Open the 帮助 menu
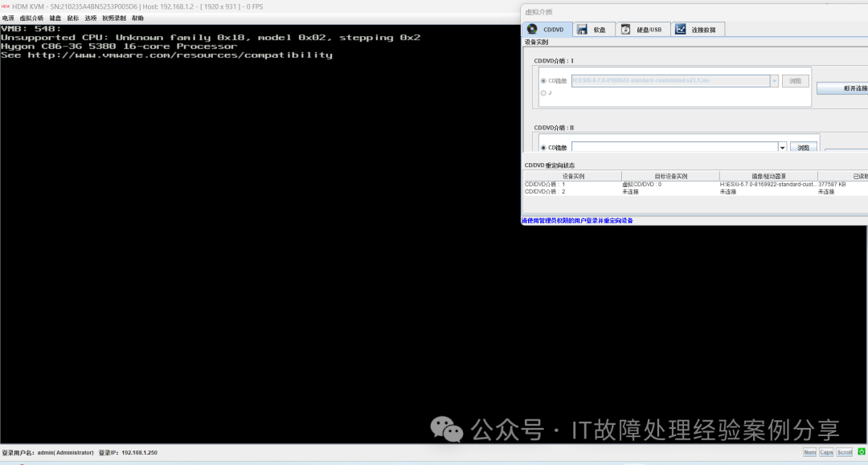Image resolution: width=868 pixels, height=465 pixels. coord(138,18)
